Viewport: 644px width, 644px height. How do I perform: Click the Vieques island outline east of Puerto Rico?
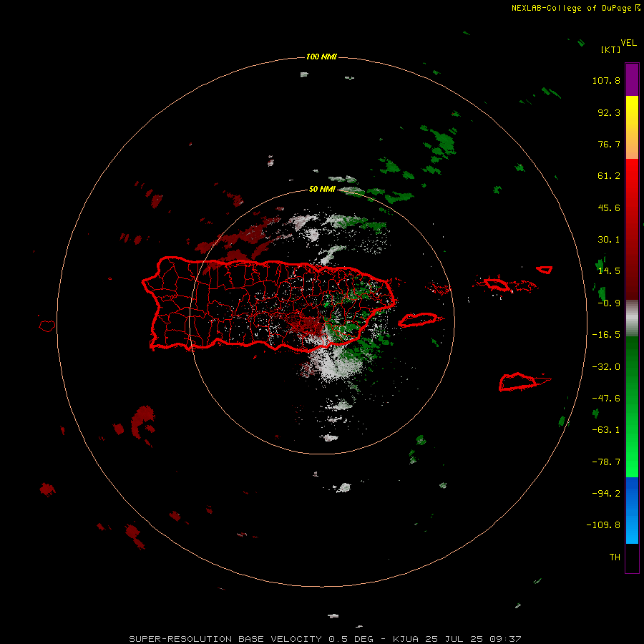[x=418, y=320]
